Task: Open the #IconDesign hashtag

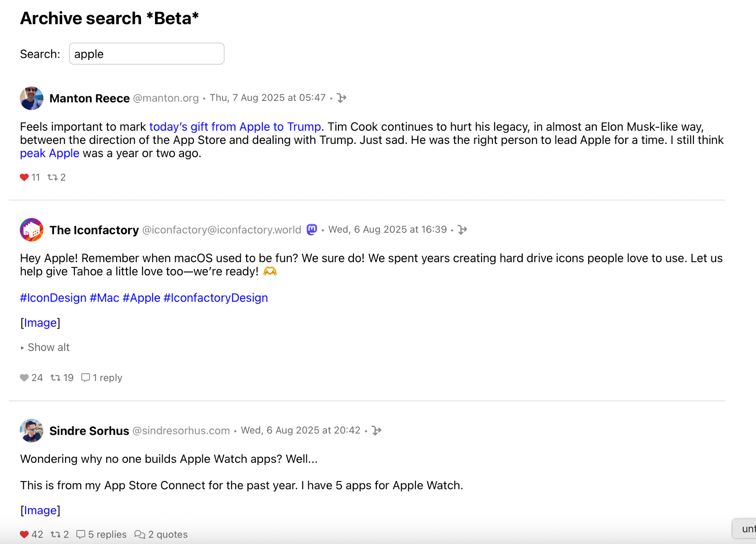Action: point(53,298)
